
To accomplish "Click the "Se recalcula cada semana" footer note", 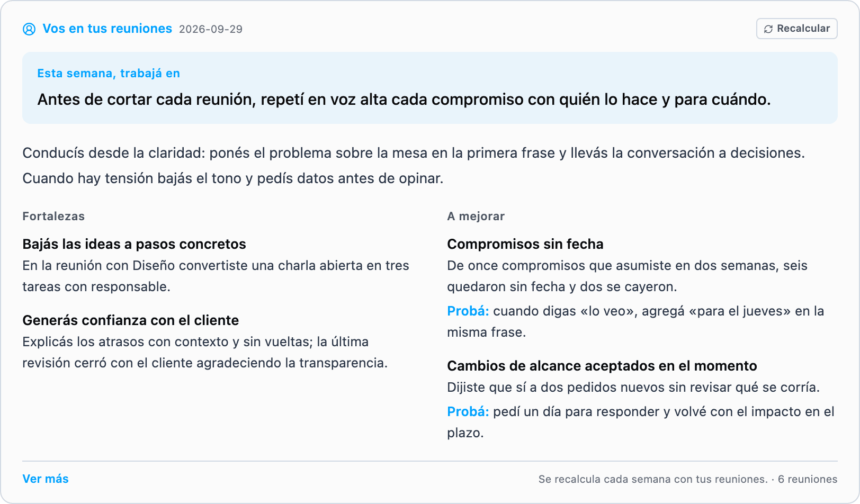I will coord(688,479).
